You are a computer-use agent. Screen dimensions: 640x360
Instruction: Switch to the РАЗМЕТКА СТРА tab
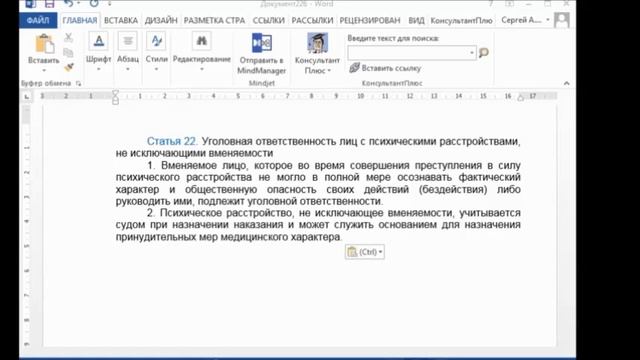[214, 20]
